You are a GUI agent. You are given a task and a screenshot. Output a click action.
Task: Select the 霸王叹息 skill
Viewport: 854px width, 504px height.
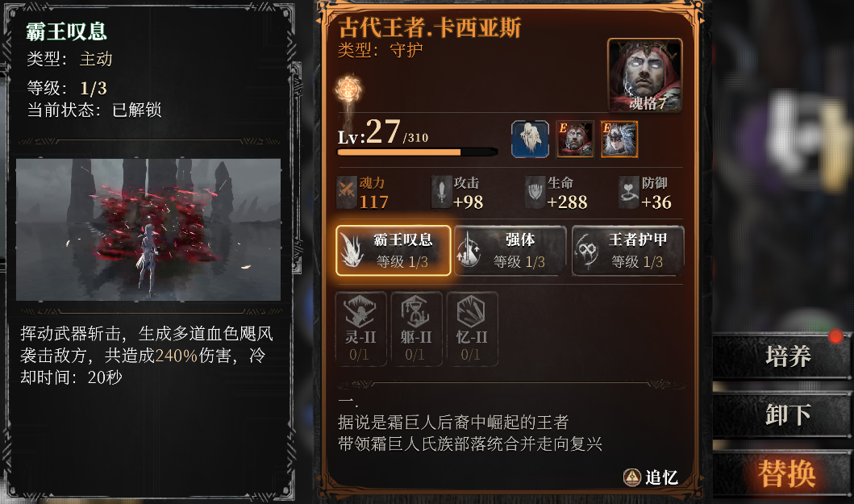click(394, 250)
